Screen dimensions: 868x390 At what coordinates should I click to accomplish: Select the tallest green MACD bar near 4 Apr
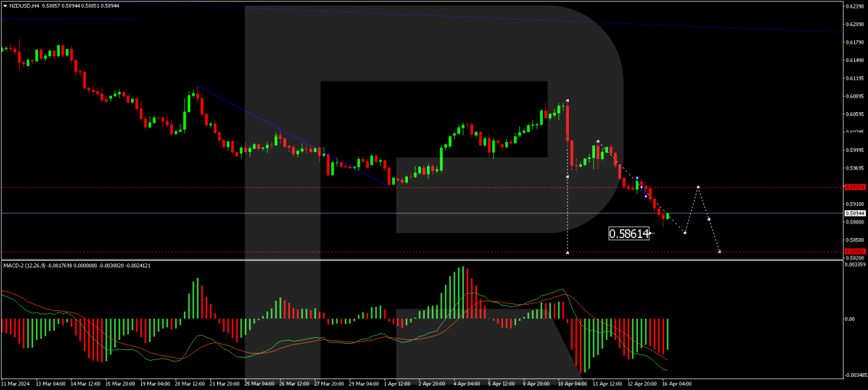[x=463, y=292]
